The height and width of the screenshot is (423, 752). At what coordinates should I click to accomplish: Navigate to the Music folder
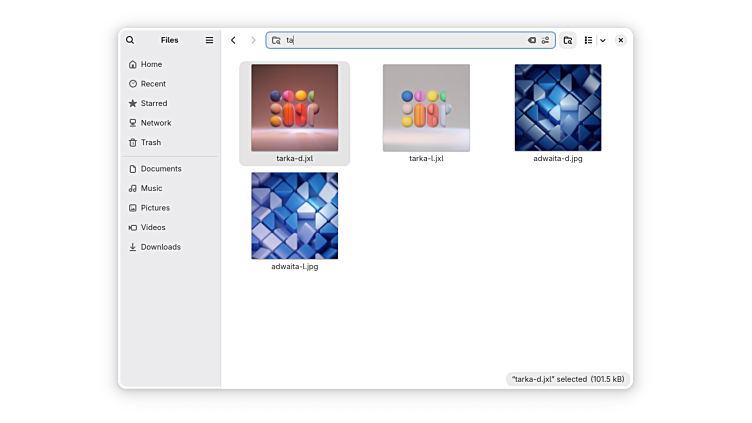[x=151, y=188]
